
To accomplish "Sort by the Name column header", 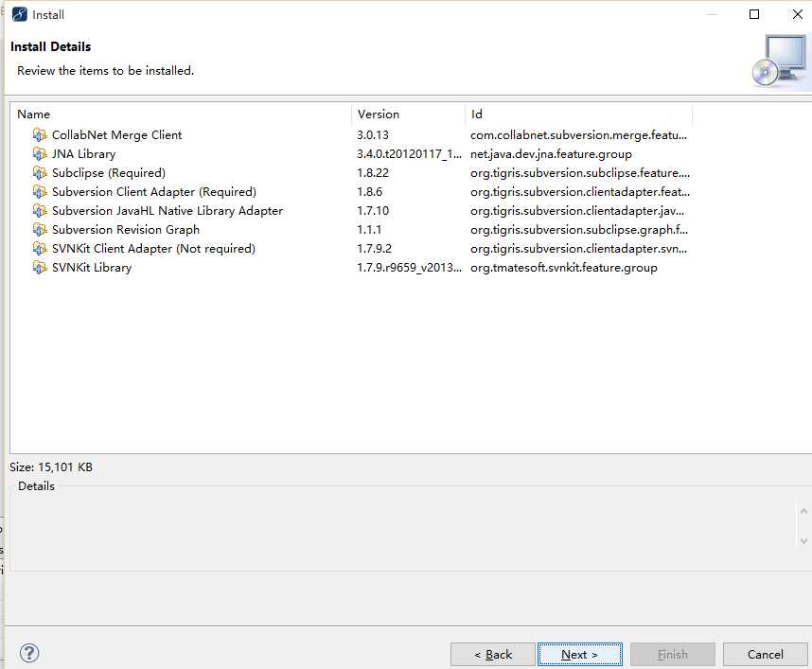I will [x=182, y=114].
